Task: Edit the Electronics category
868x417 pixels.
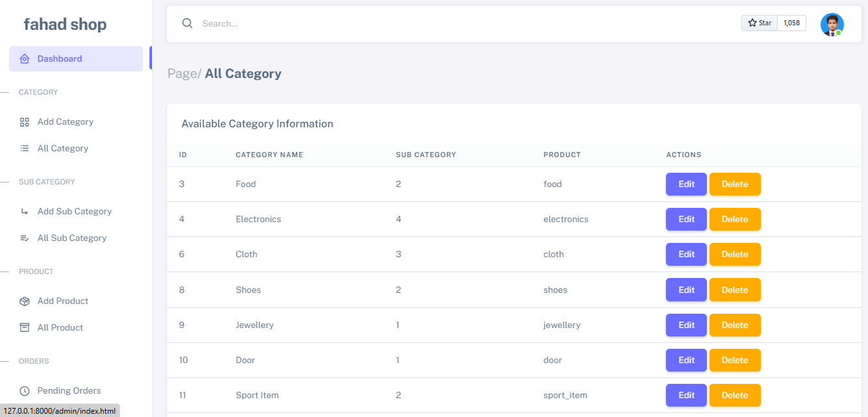Action: 686,219
